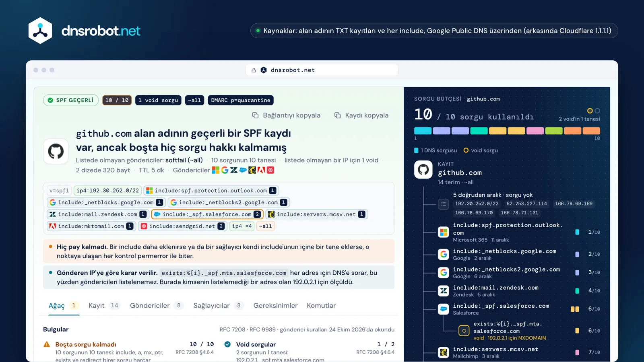Screen dimensions: 644x362
Task: Click the green segment of the budget bar
Action: coord(554,131)
